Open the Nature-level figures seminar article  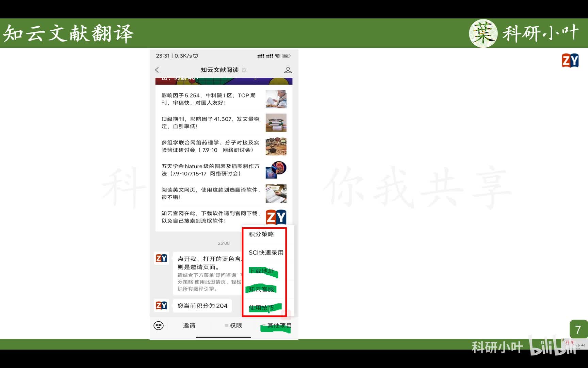211,170
